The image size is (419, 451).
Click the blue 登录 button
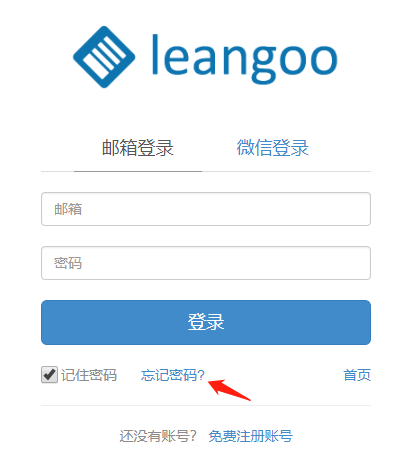[x=206, y=322]
